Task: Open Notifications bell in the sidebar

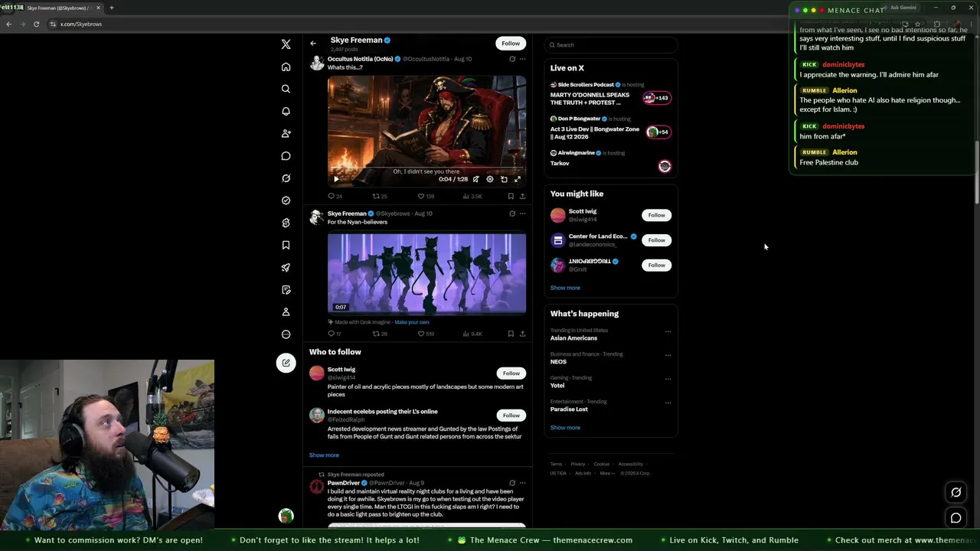Action: click(286, 111)
